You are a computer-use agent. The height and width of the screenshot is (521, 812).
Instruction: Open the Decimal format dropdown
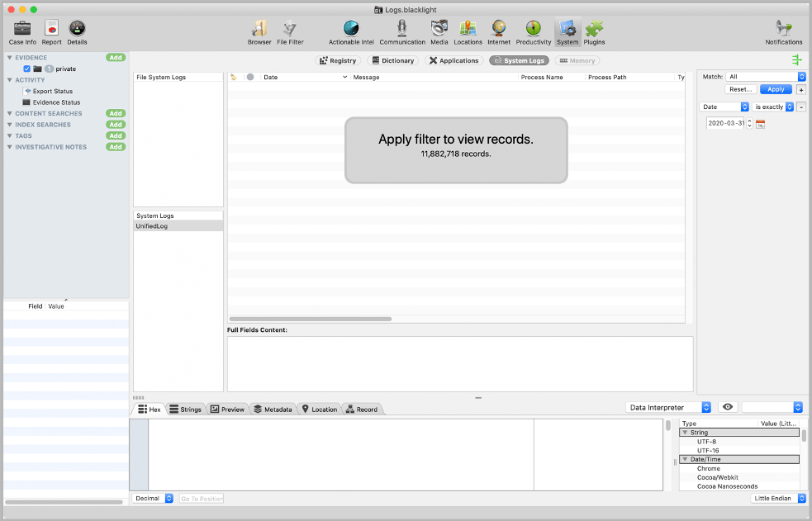pyautogui.click(x=153, y=498)
